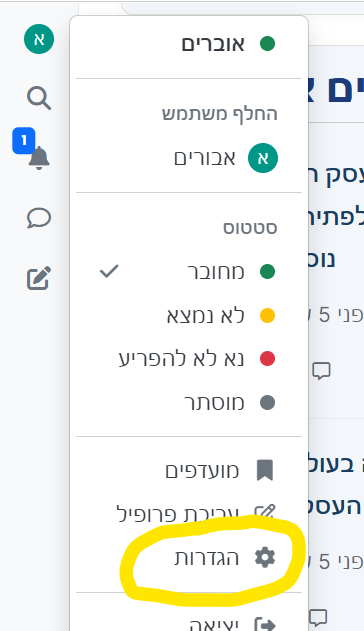The width and height of the screenshot is (364, 631).
Task: Click the settings gear icon
Action: pos(265,558)
